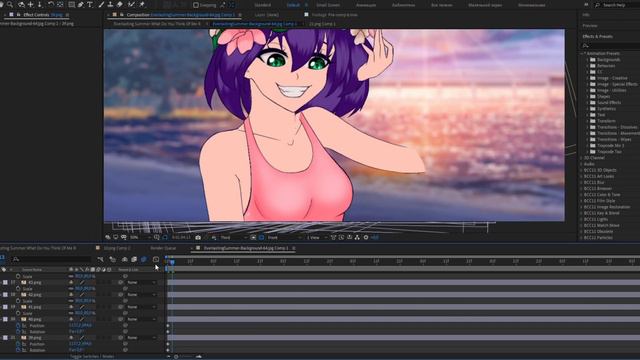Screen dimensions: 640x360
Task: Select the Pan Behind anchor point tool
Action: click(x=60, y=4)
